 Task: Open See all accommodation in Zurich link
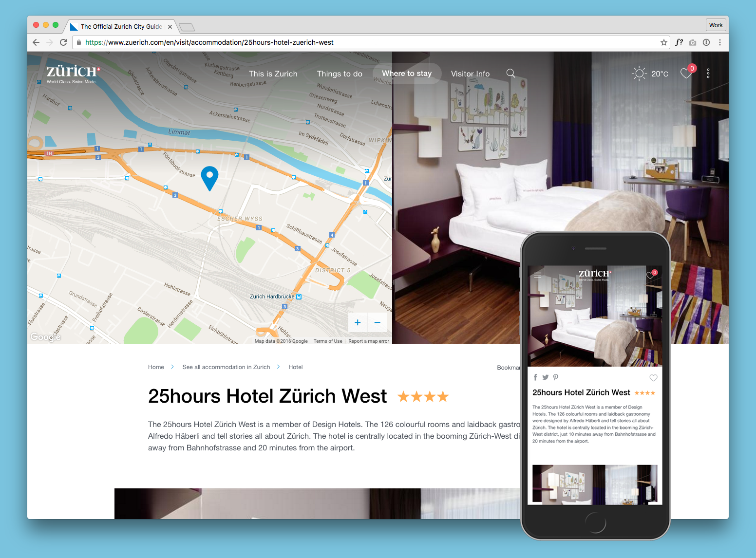[x=226, y=367]
